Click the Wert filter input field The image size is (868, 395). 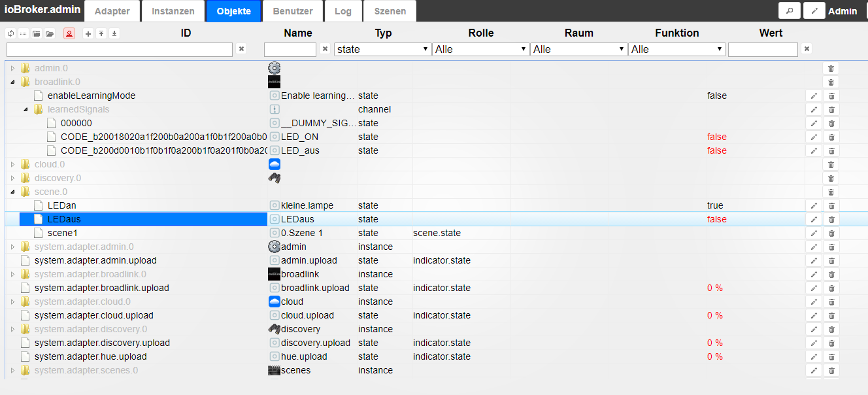click(x=763, y=49)
